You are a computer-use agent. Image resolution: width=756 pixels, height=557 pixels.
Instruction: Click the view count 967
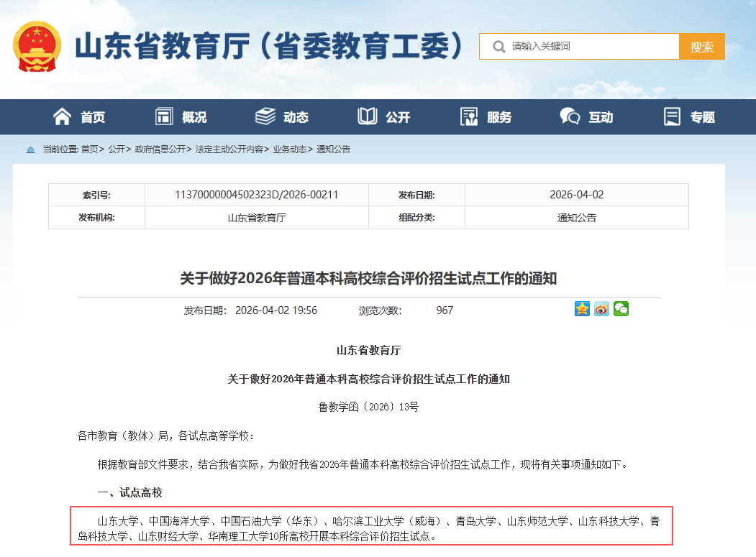coord(445,310)
